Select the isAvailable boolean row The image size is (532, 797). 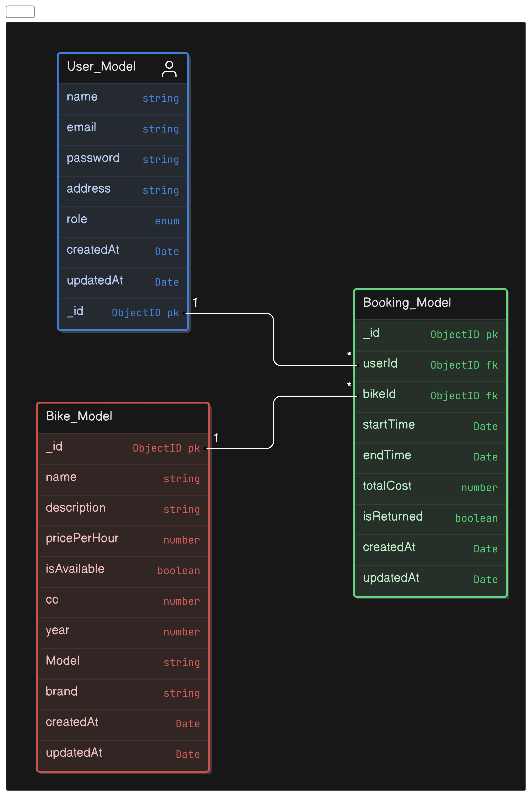(123, 570)
